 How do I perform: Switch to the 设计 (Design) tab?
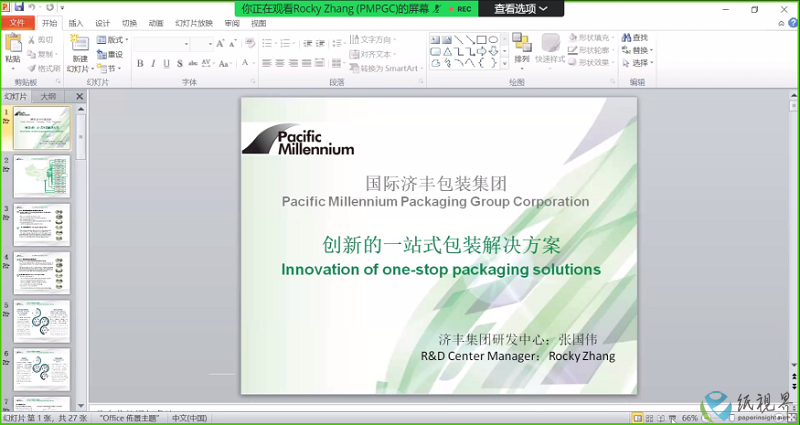pos(103,23)
